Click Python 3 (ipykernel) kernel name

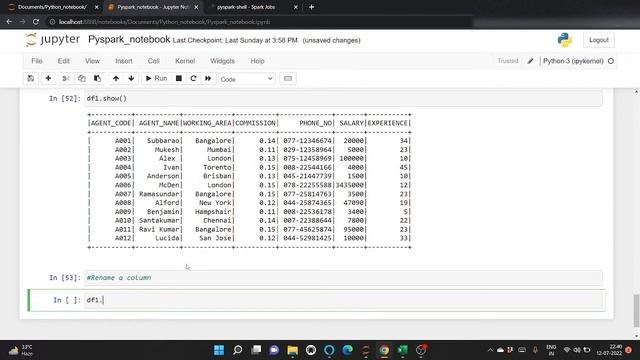coord(573,61)
